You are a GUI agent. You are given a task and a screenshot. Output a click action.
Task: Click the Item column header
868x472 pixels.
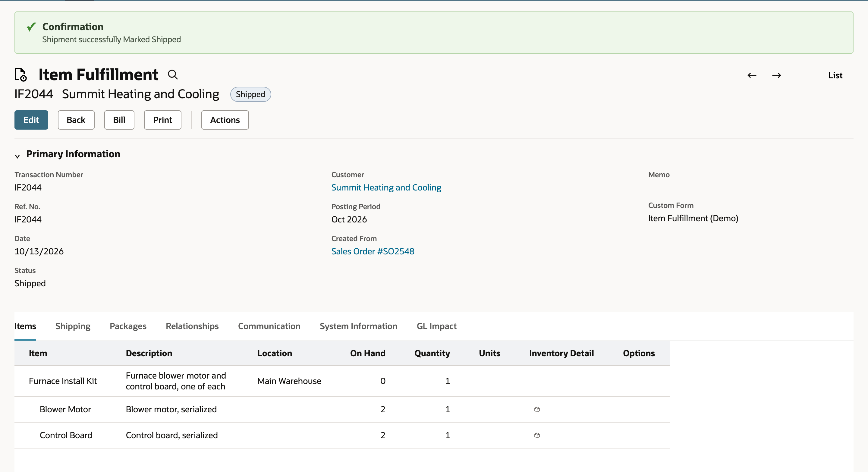(38, 353)
